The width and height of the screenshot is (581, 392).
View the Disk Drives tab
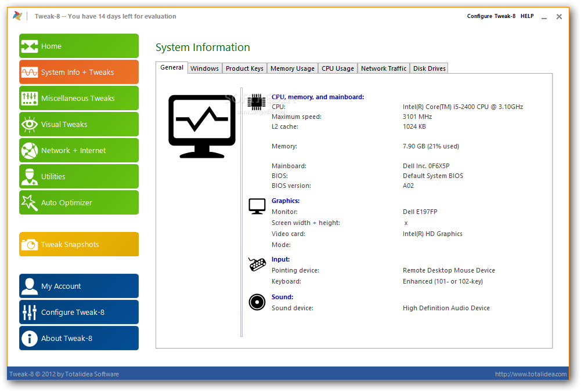point(429,68)
